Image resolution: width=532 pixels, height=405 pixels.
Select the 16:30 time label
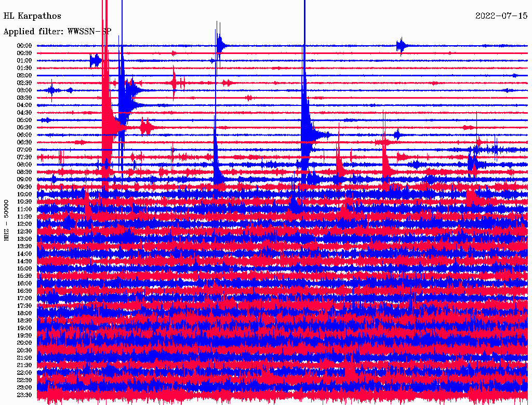[x=24, y=291]
